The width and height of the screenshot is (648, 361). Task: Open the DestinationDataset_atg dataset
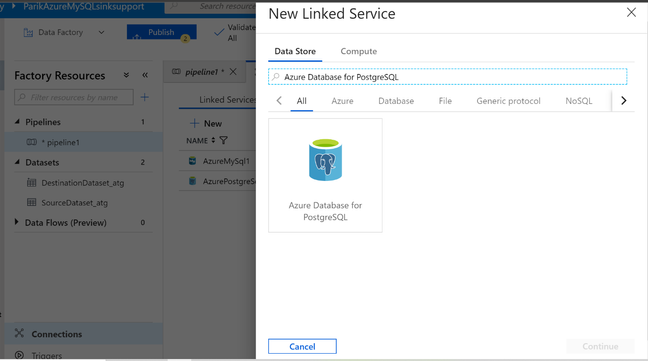(x=83, y=183)
